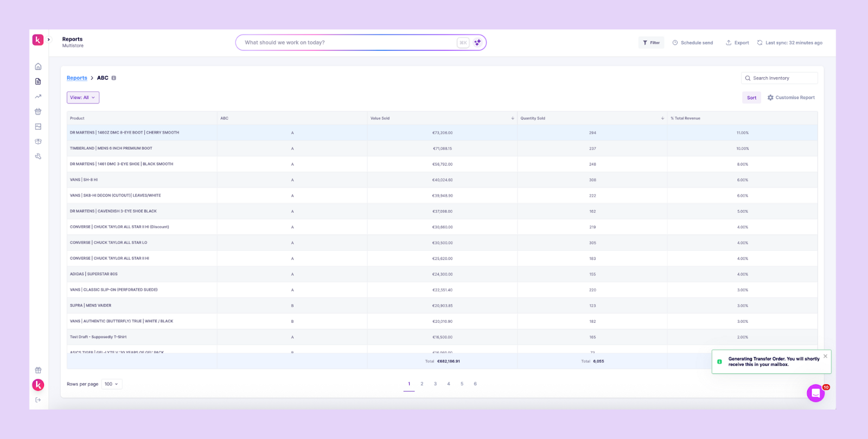Select the DR MARTENS 1460Z CHERRY SMOOTH row
The width and height of the screenshot is (868, 439).
tap(442, 132)
